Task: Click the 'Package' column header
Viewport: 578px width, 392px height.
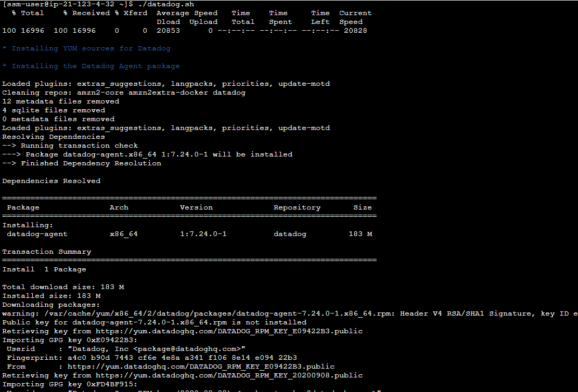Action: (23, 207)
